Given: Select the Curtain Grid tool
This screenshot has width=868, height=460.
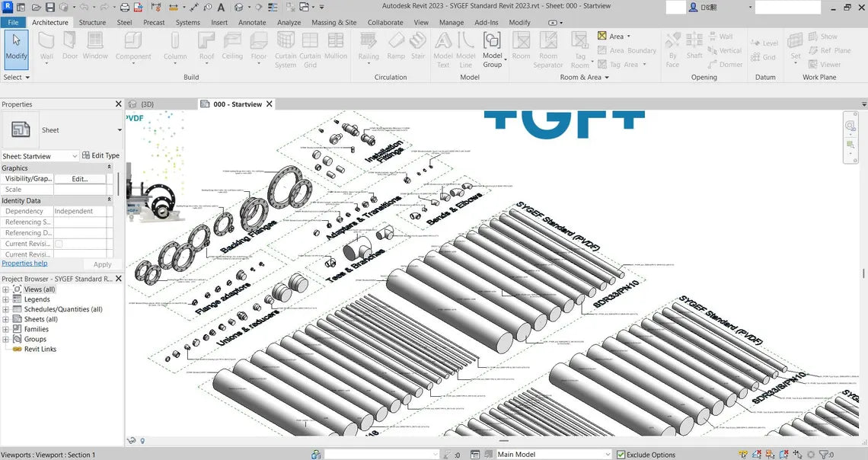Looking at the screenshot, I should (x=310, y=50).
